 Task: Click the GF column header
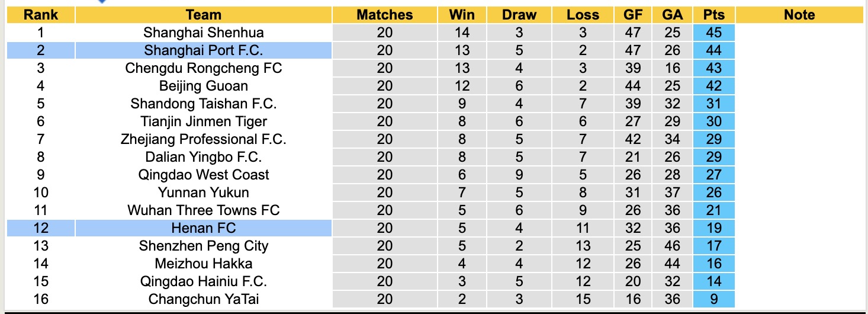(x=633, y=15)
